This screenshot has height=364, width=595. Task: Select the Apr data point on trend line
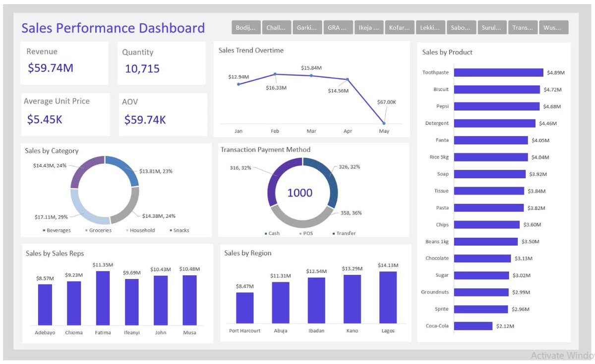coord(348,79)
